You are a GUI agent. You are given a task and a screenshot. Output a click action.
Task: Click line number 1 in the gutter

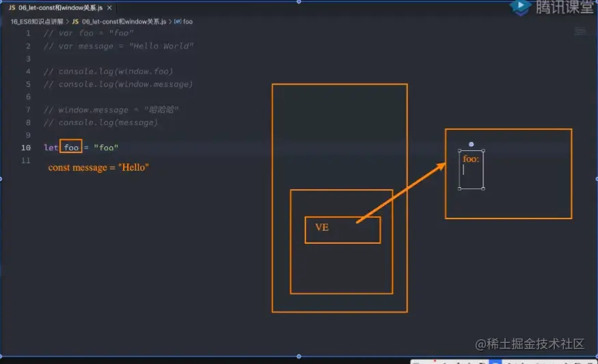pyautogui.click(x=28, y=33)
